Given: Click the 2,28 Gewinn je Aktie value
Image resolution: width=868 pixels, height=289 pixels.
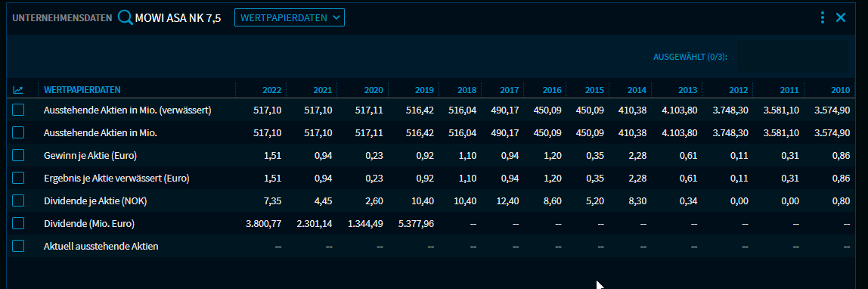Looking at the screenshot, I should 638,156.
